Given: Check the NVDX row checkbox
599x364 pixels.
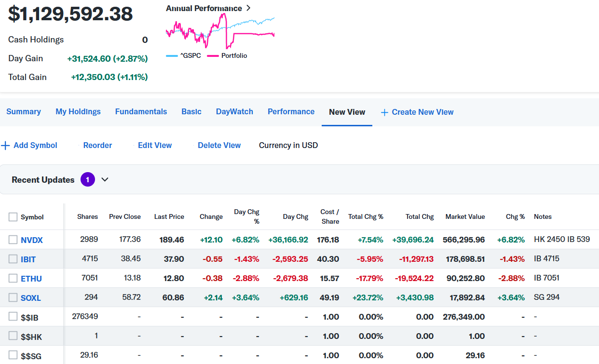Looking at the screenshot, I should click(x=13, y=240).
